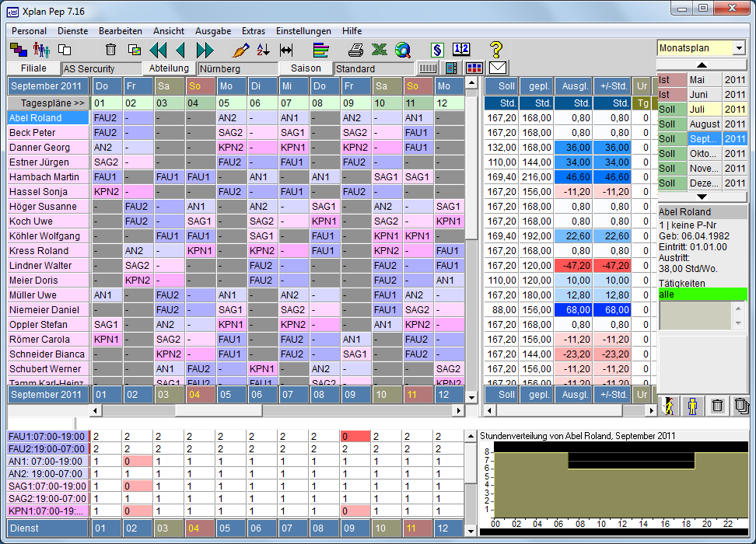Screen dimensions: 756x544
Task: Click the up arrow above the month list
Action: click(x=701, y=65)
